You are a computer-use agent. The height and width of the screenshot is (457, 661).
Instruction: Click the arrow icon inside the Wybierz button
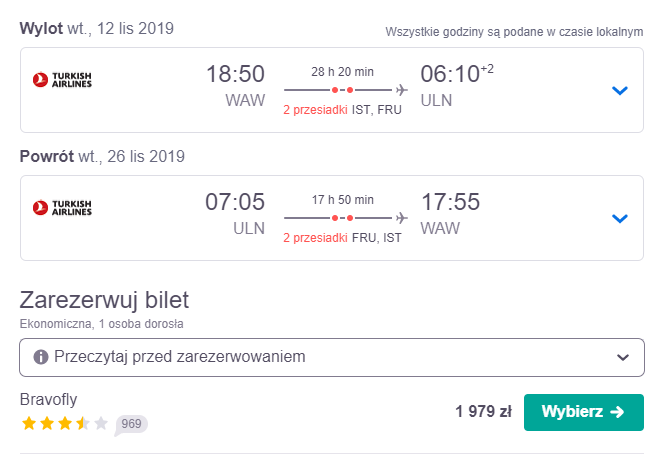tap(617, 412)
